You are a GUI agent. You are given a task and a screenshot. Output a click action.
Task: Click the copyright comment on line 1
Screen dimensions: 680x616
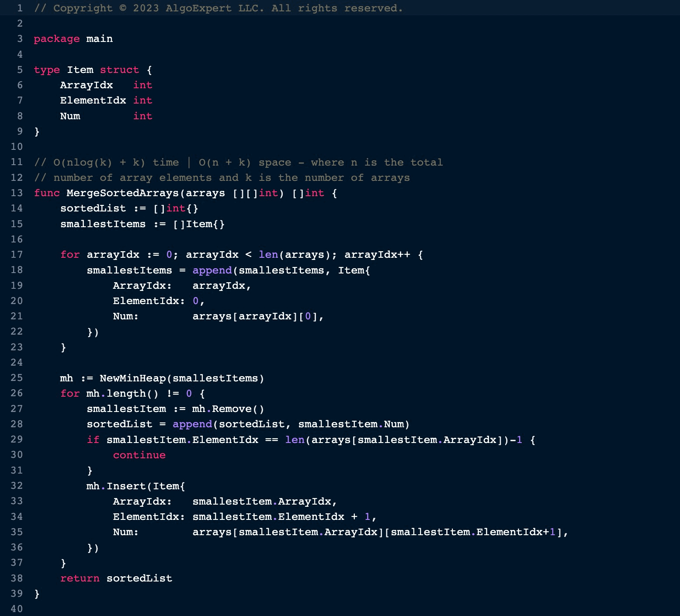[218, 8]
